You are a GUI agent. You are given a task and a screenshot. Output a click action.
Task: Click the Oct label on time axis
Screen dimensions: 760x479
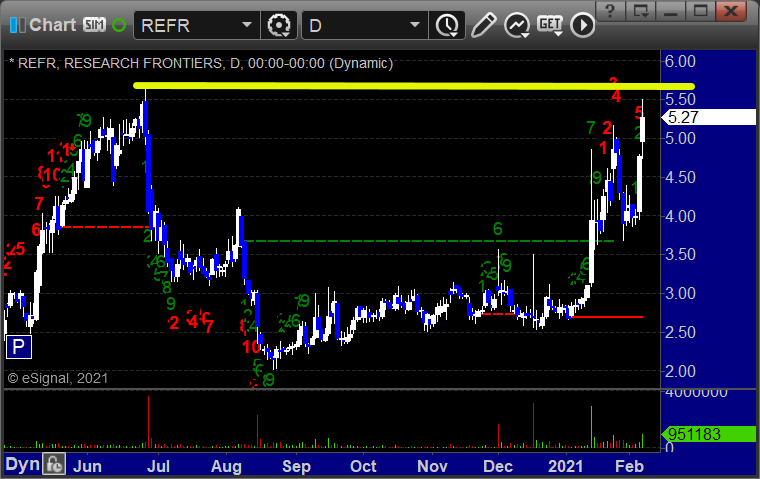363,466
